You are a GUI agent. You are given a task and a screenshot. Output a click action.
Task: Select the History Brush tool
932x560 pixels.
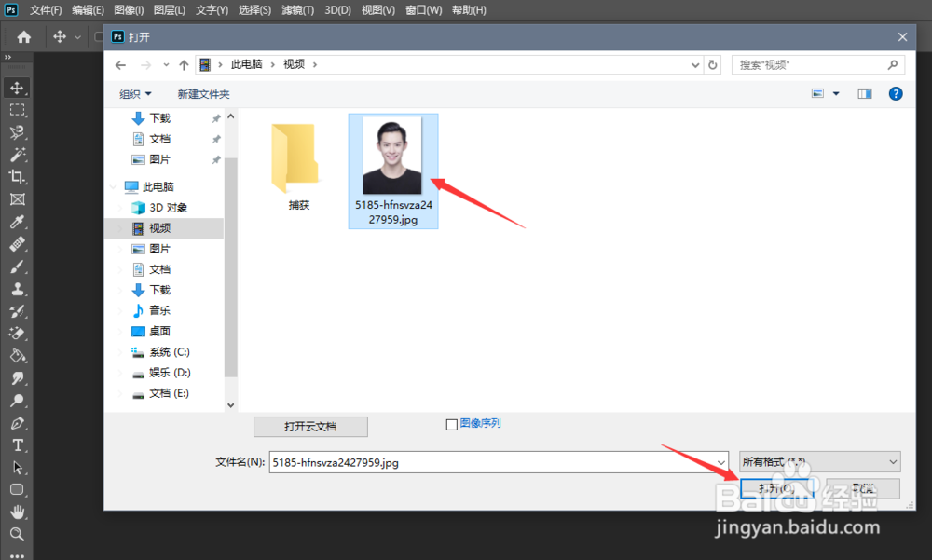coord(17,311)
